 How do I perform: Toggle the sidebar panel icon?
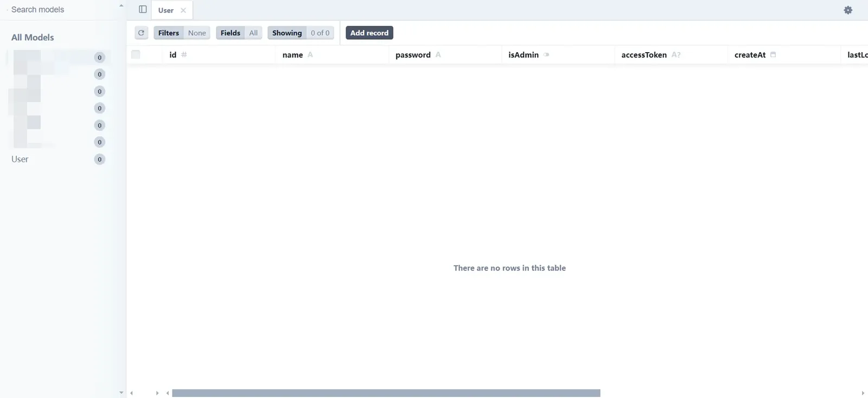pyautogui.click(x=143, y=10)
